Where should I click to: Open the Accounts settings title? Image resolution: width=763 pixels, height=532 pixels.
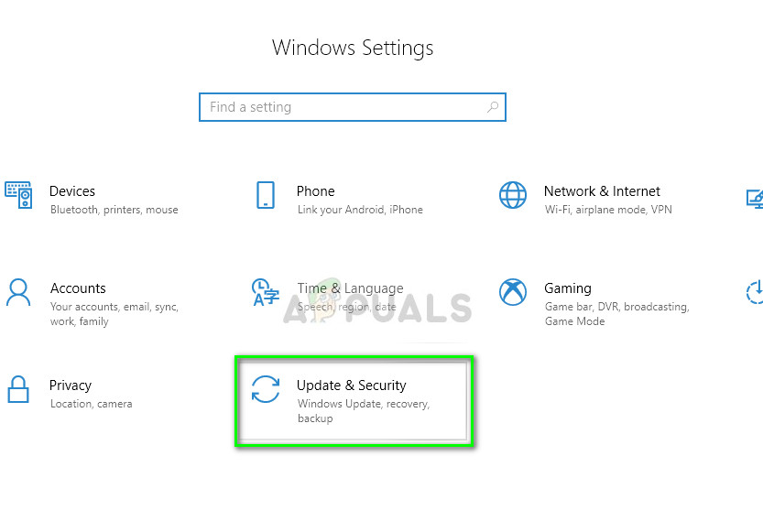pyautogui.click(x=78, y=288)
